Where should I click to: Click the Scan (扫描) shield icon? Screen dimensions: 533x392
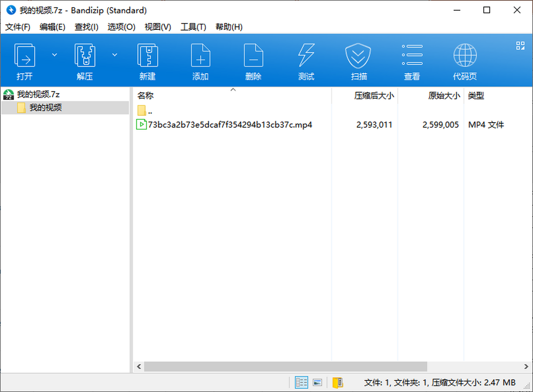coord(358,55)
